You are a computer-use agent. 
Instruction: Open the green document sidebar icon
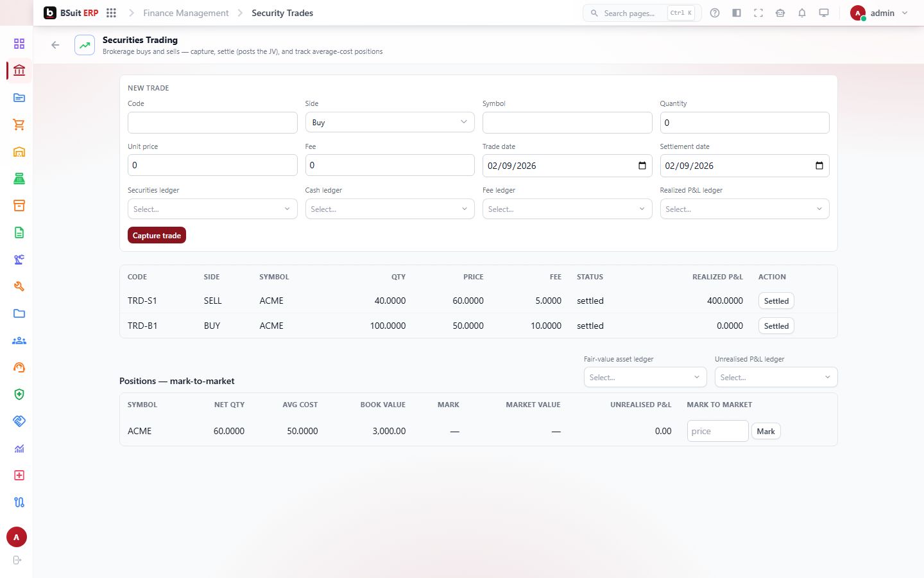click(19, 232)
